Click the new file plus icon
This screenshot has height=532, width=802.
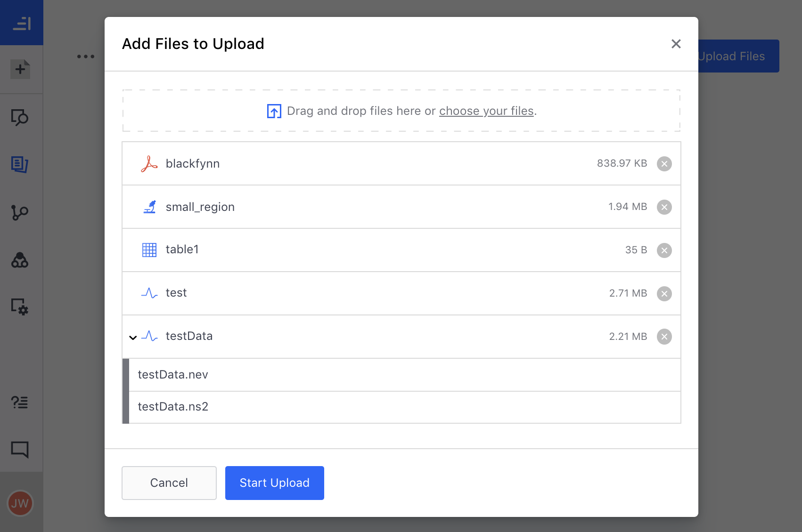20,69
